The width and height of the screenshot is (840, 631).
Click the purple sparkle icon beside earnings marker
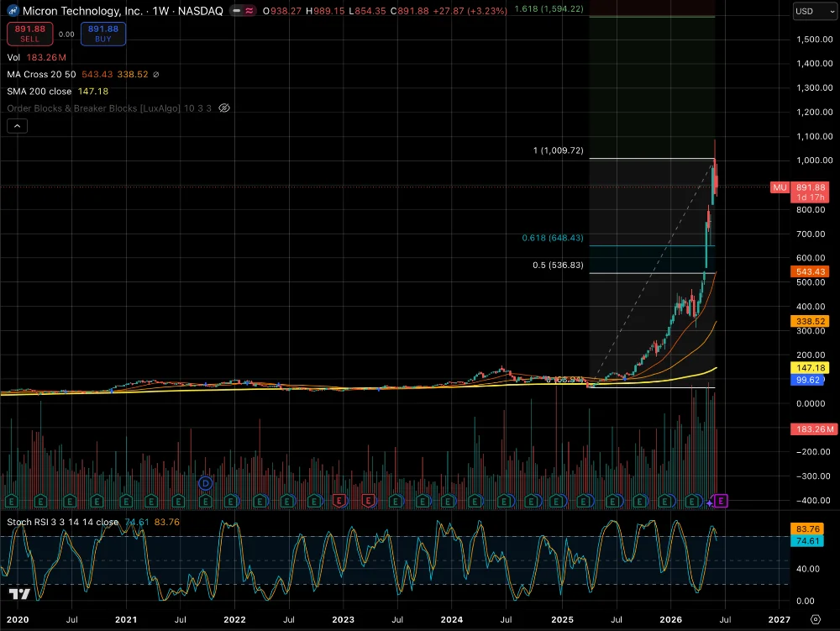coord(710,502)
